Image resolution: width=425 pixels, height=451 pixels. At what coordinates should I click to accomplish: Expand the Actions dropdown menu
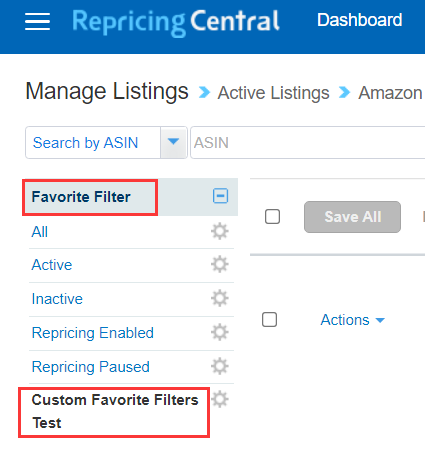coord(352,320)
